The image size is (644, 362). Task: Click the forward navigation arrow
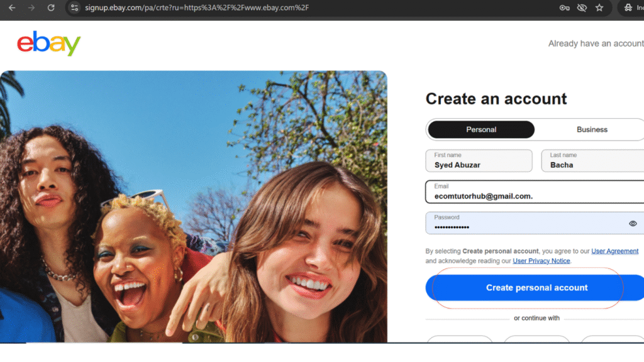pyautogui.click(x=31, y=8)
